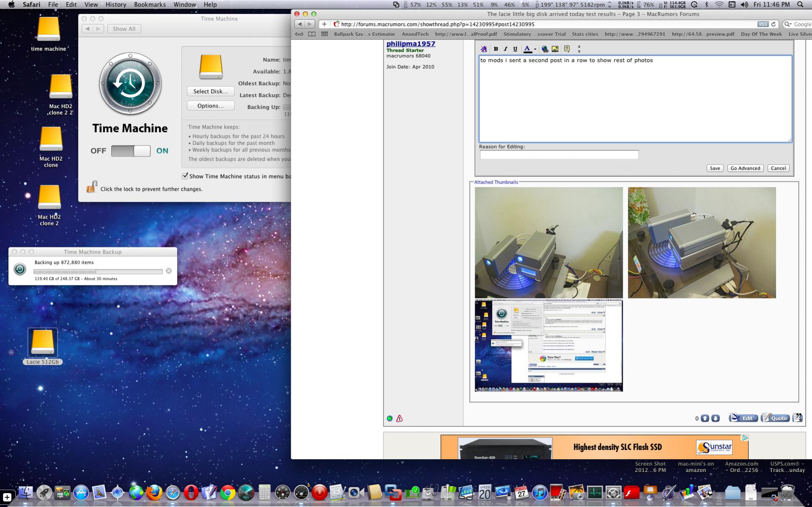Screen dimensions: 812x507
Task: Open Spotlight search in the menu bar
Action: [800, 5]
